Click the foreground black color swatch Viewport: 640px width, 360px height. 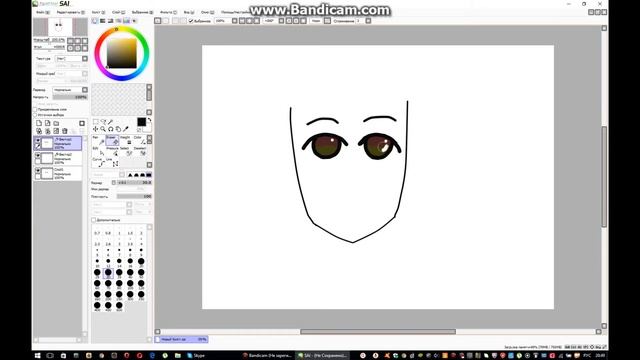click(x=141, y=122)
